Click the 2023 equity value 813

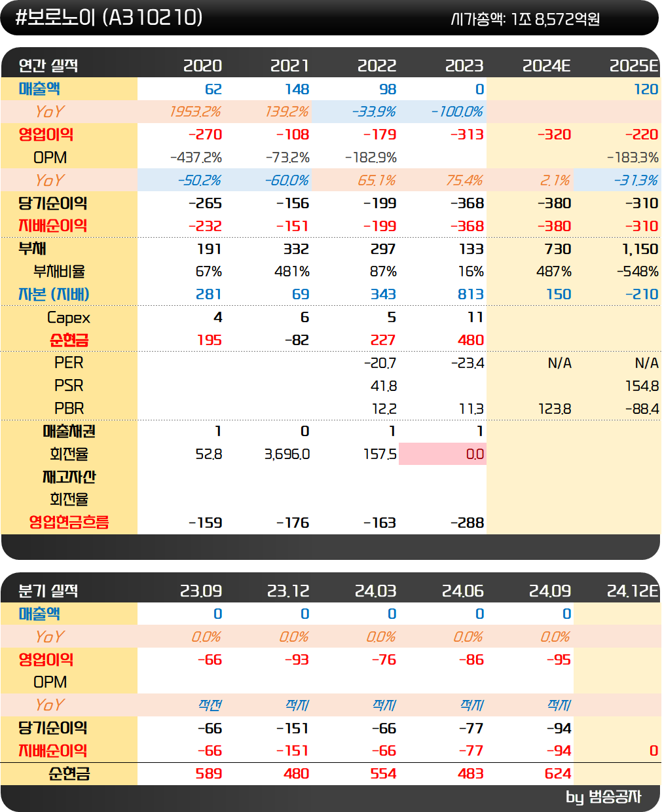coord(471,294)
